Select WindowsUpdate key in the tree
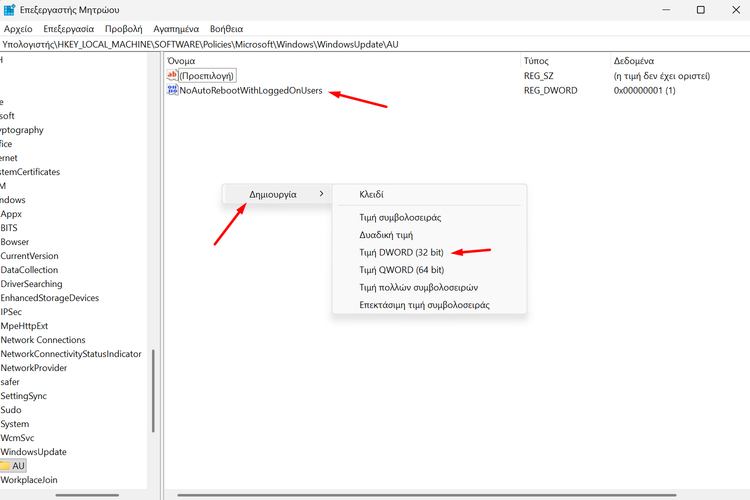The height and width of the screenshot is (500, 750). pos(33,452)
